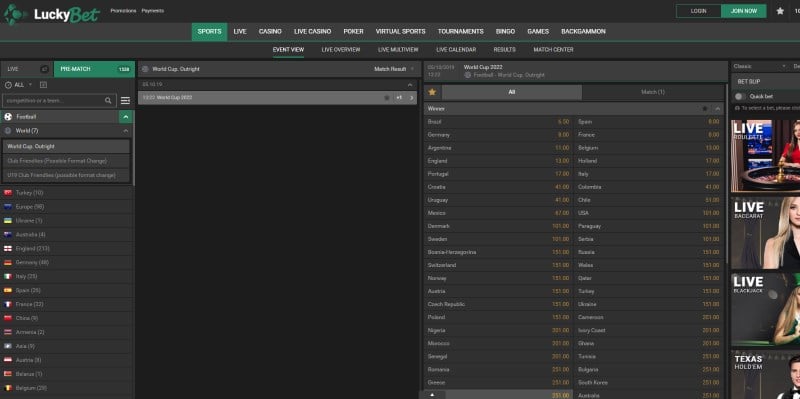Open the SPORTS tab
800x399 pixels.
pyautogui.click(x=210, y=32)
